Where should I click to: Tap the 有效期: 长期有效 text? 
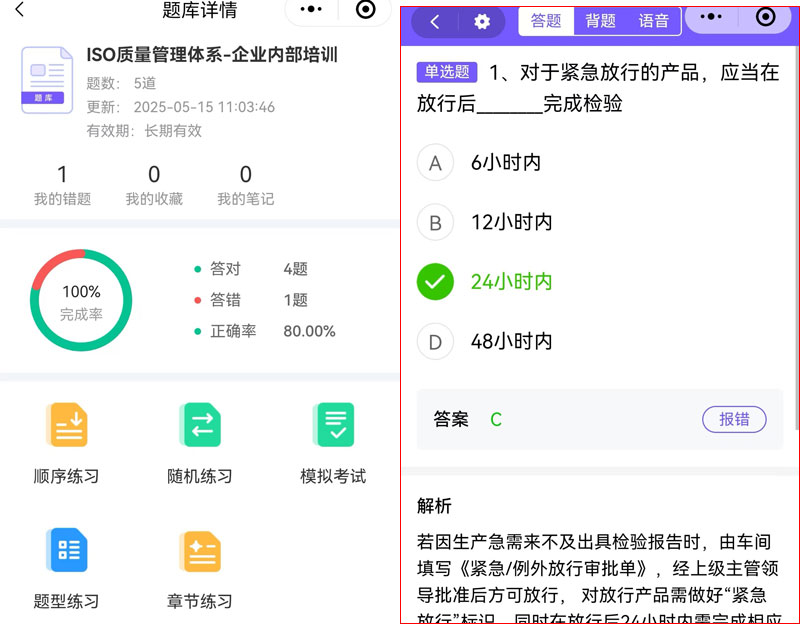(144, 131)
